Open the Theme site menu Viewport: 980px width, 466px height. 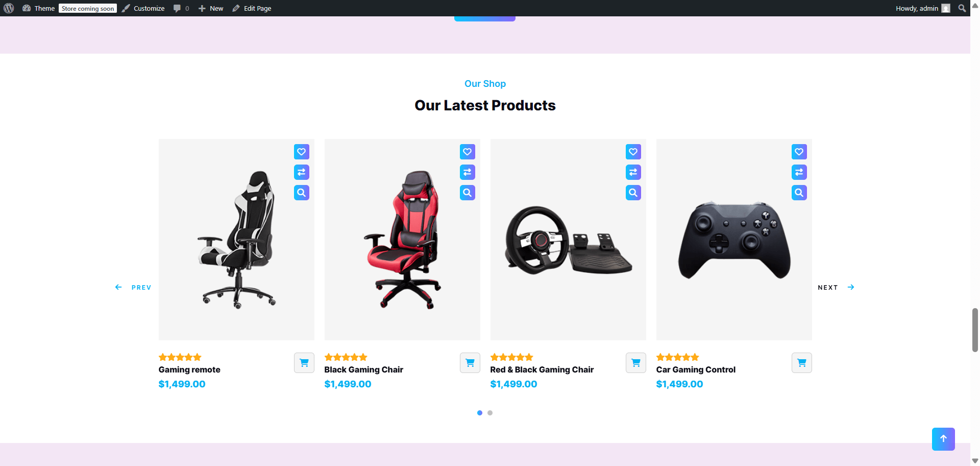[x=39, y=8]
